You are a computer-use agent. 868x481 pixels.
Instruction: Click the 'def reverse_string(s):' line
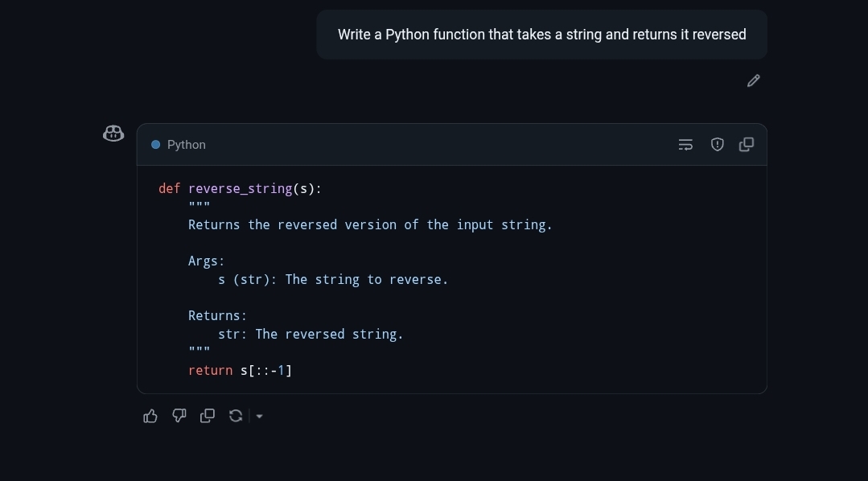[240, 188]
